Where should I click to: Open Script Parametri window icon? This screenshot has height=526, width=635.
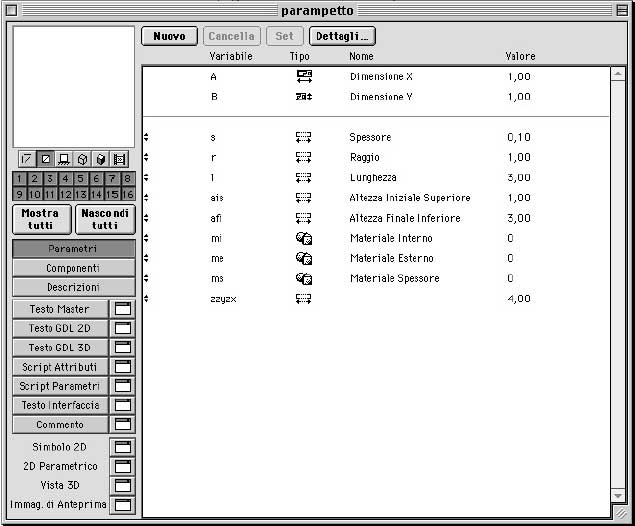point(122,386)
